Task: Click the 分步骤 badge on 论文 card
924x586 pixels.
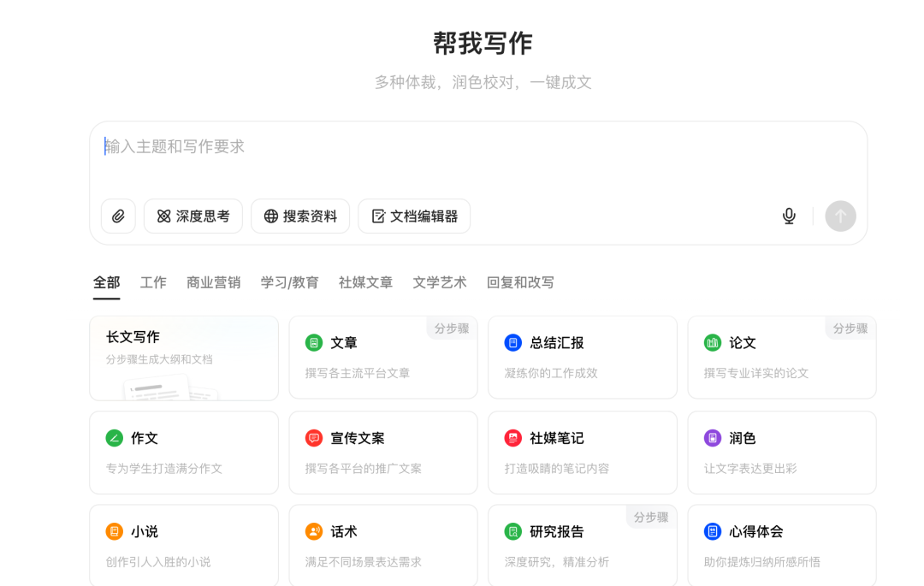Action: tap(850, 329)
